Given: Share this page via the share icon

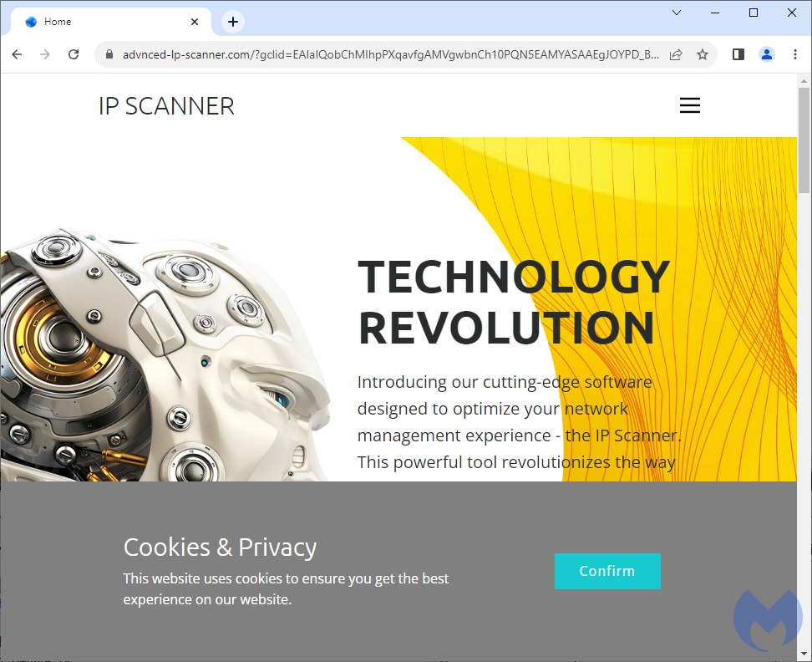Looking at the screenshot, I should [676, 54].
